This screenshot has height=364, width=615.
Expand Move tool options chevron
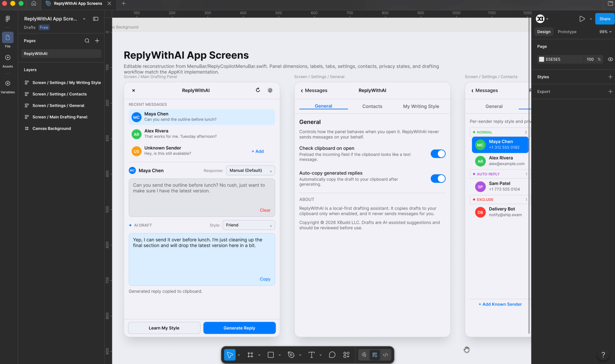pyautogui.click(x=239, y=355)
